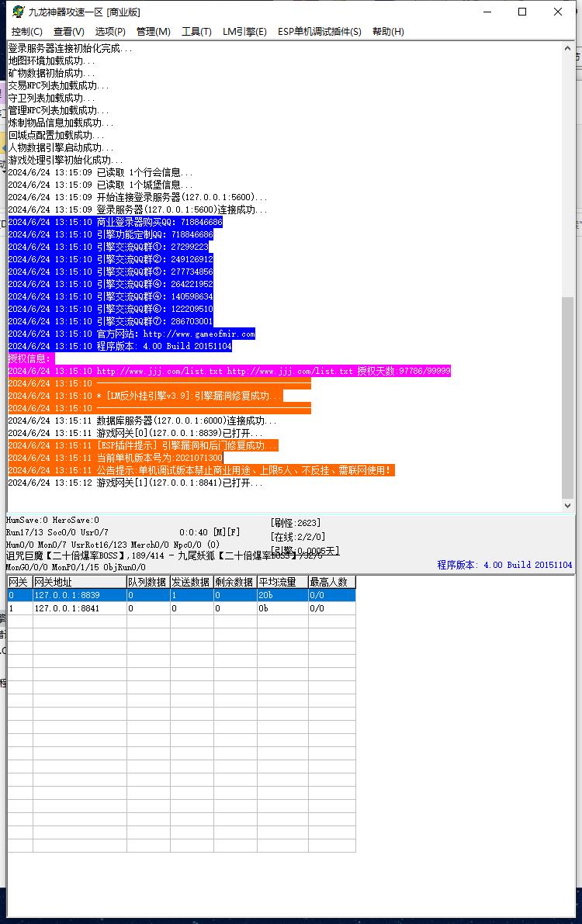This screenshot has height=924, width=582.
Task: Click log line [ESP插件提示] 引擎漏洞和后门修复成功
Action: tap(143, 445)
